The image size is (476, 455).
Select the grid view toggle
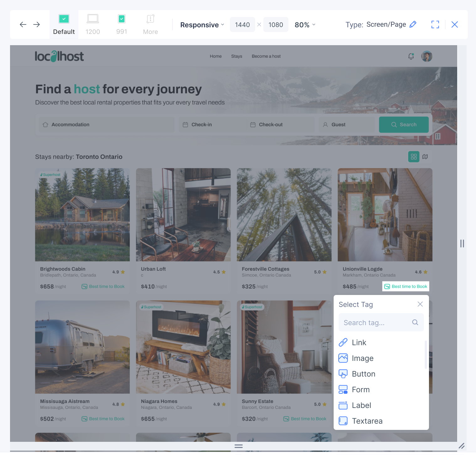point(414,157)
